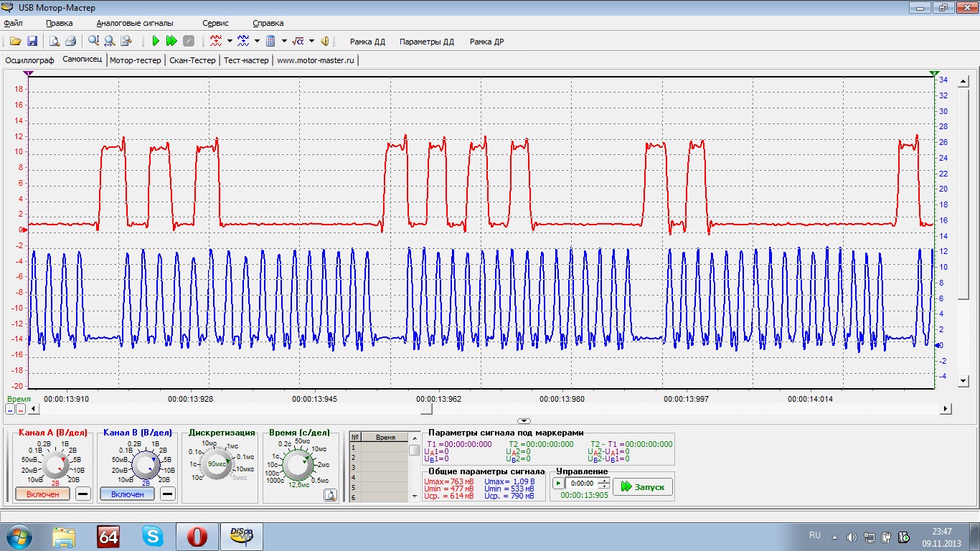Click magnifier icon in Время panel
This screenshot has height=551, width=980.
tap(330, 494)
